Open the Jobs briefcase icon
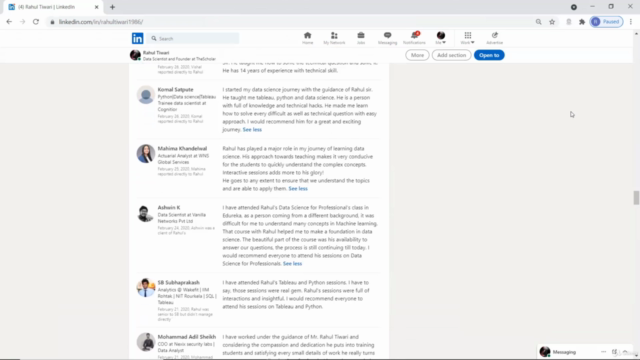 (361, 38)
